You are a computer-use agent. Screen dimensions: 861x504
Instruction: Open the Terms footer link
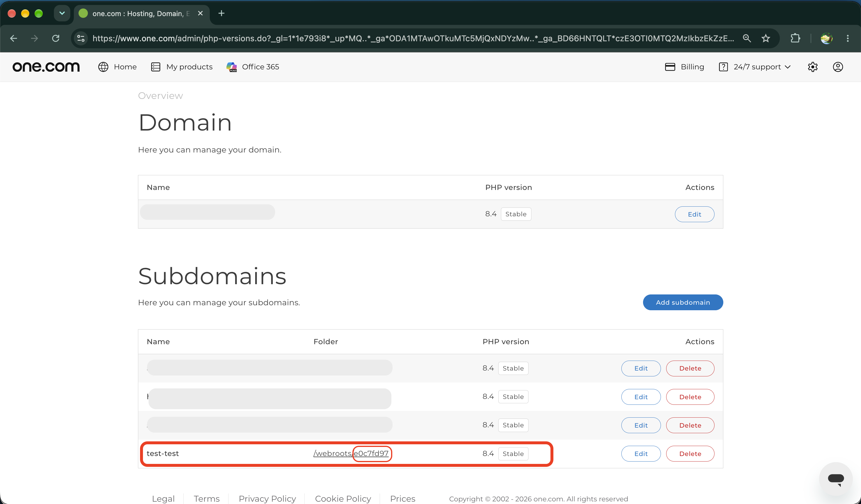[x=206, y=499]
